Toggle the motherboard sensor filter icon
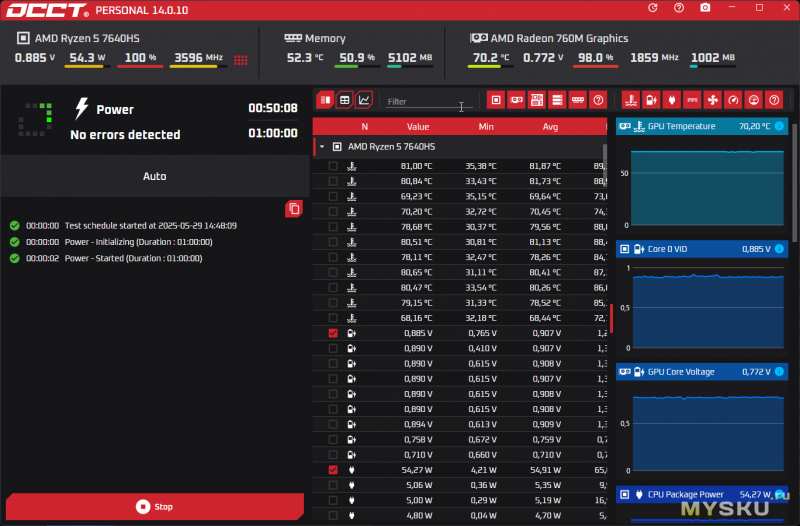 [537, 100]
